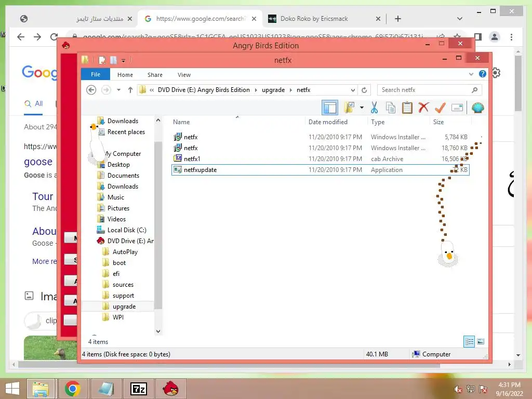Image resolution: width=532 pixels, height=399 pixels.
Task: Open the Home ribbon tab
Action: point(125,75)
